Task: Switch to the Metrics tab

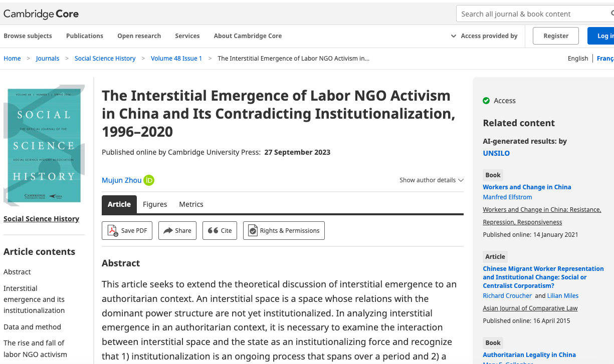Action: click(x=191, y=204)
